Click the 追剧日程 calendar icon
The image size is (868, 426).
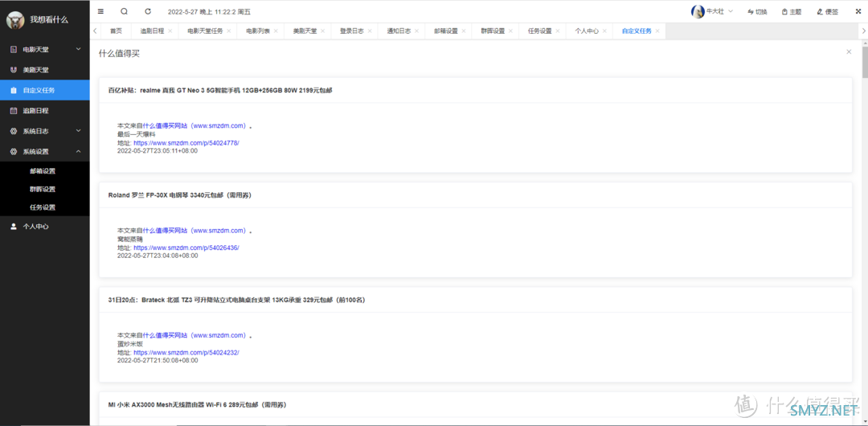point(14,110)
